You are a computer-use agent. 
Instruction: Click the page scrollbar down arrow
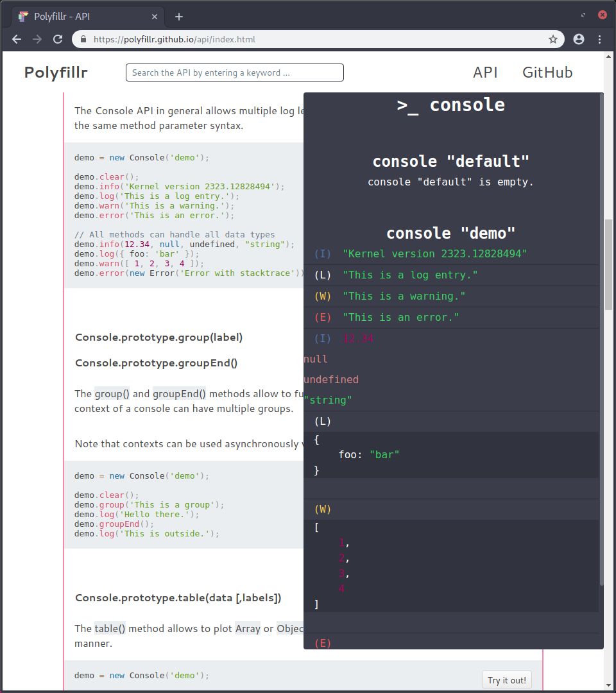(609, 685)
